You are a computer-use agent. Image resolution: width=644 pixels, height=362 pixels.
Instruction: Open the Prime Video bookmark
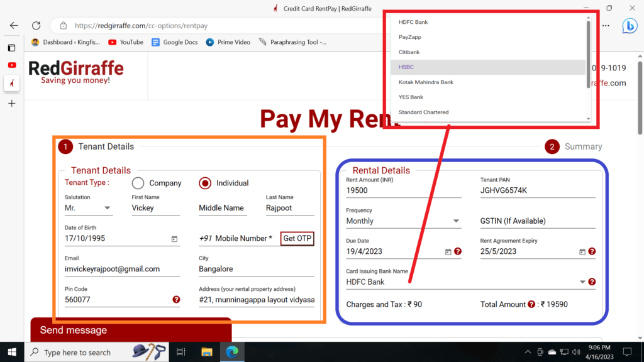click(228, 42)
